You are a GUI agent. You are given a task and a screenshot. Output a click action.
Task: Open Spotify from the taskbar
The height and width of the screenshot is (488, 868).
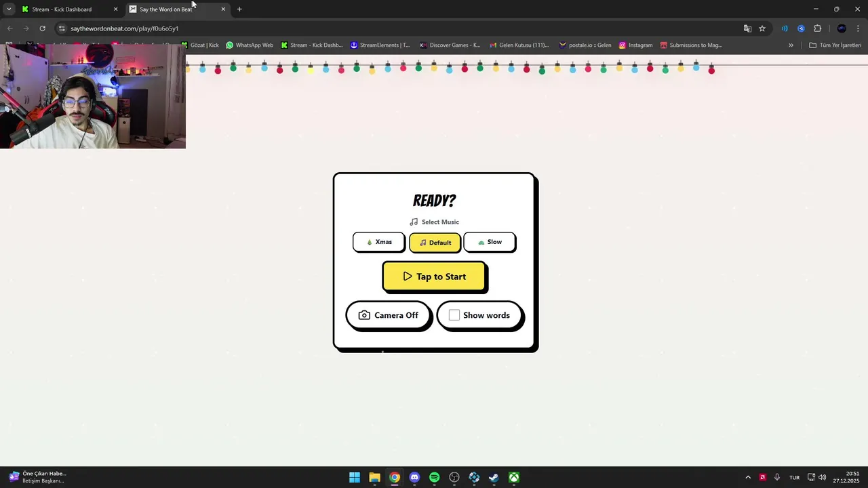435,477
